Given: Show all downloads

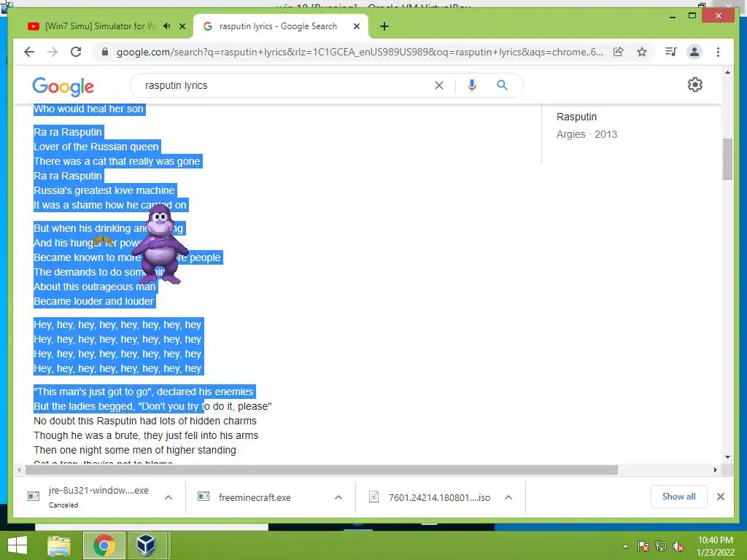Looking at the screenshot, I should pyautogui.click(x=679, y=497).
